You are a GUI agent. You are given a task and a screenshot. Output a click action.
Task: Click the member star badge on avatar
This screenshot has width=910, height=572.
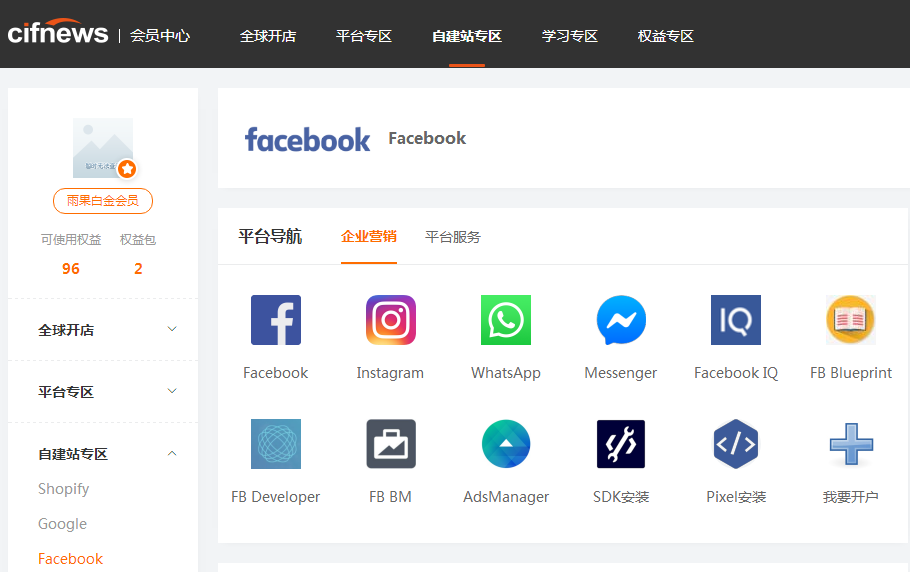(128, 169)
